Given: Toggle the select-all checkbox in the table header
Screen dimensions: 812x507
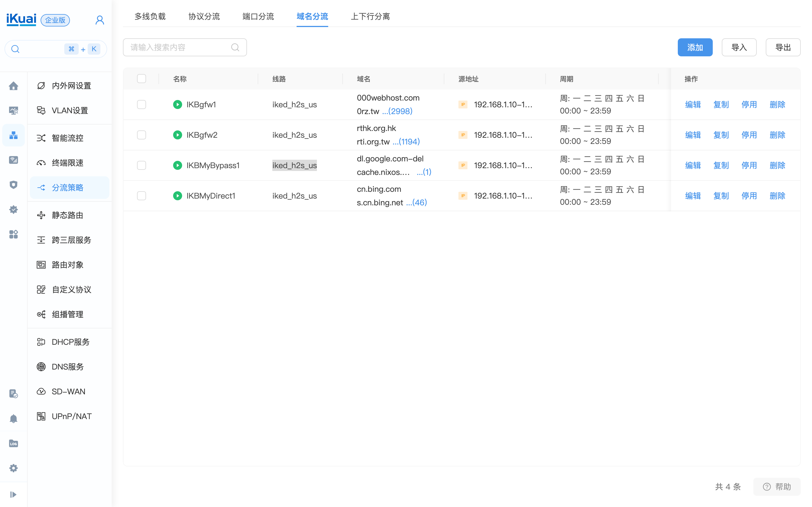Looking at the screenshot, I should tap(142, 79).
